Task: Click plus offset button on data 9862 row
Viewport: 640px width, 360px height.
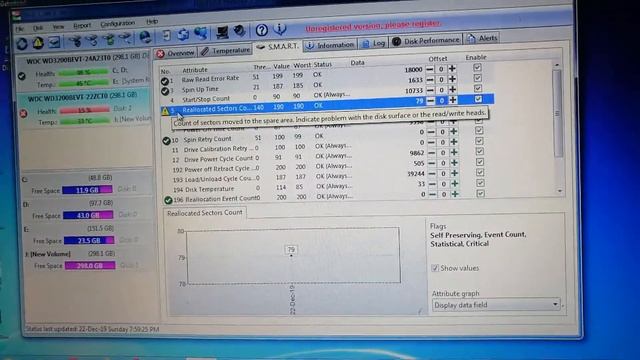Action: click(x=454, y=152)
